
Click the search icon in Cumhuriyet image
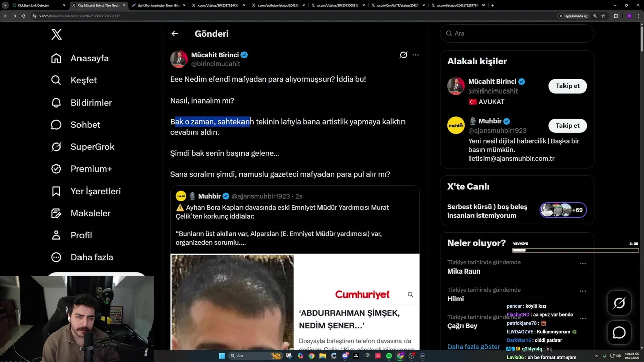410,295
